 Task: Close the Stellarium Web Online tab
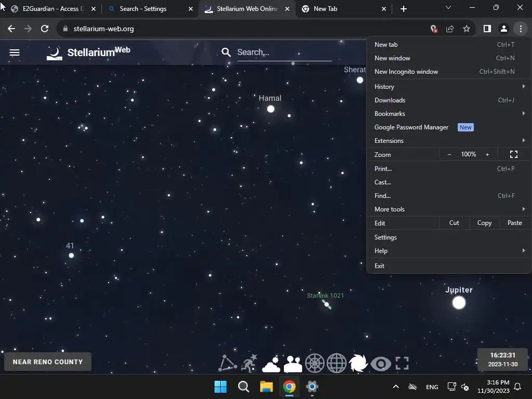287,9
